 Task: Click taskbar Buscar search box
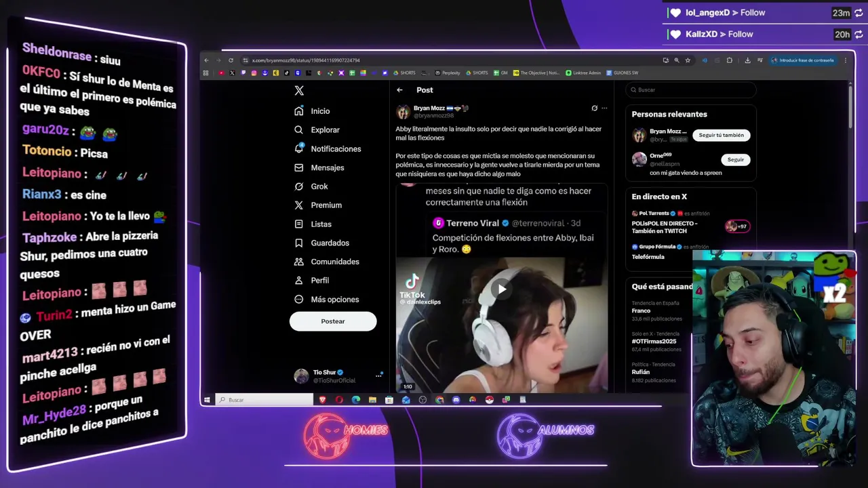264,400
